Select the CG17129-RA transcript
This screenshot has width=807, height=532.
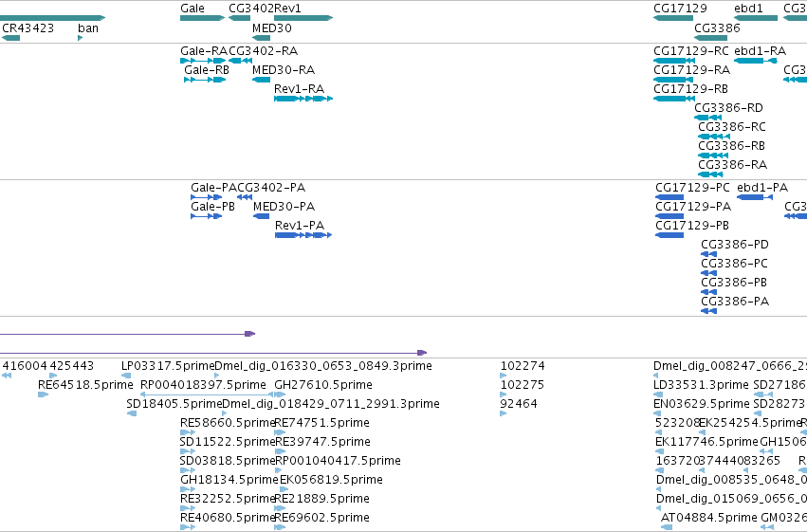(x=673, y=80)
